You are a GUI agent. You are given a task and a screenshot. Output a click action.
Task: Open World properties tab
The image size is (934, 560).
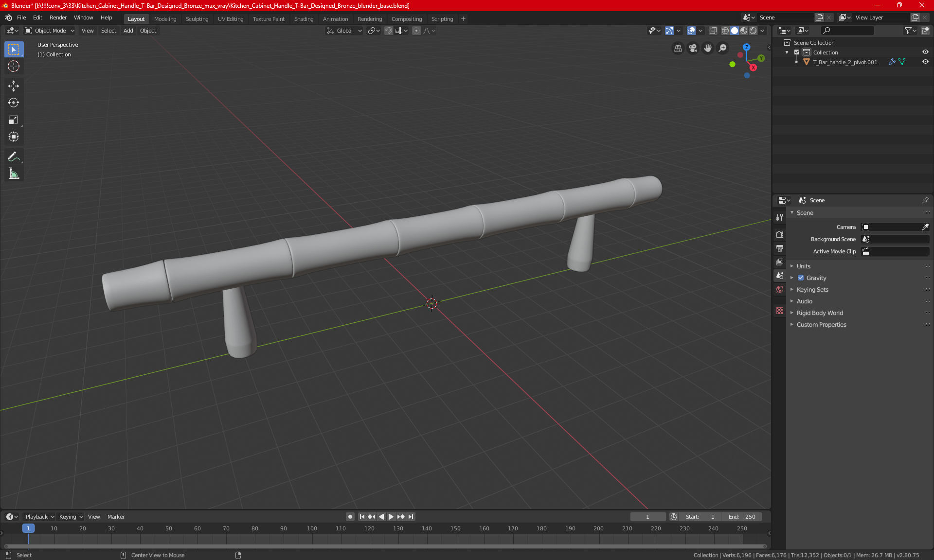click(780, 289)
